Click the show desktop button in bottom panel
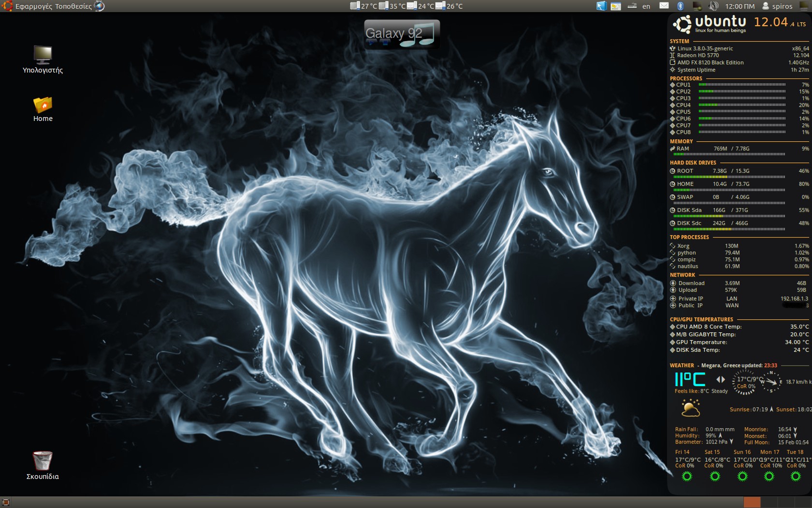 [x=6, y=502]
